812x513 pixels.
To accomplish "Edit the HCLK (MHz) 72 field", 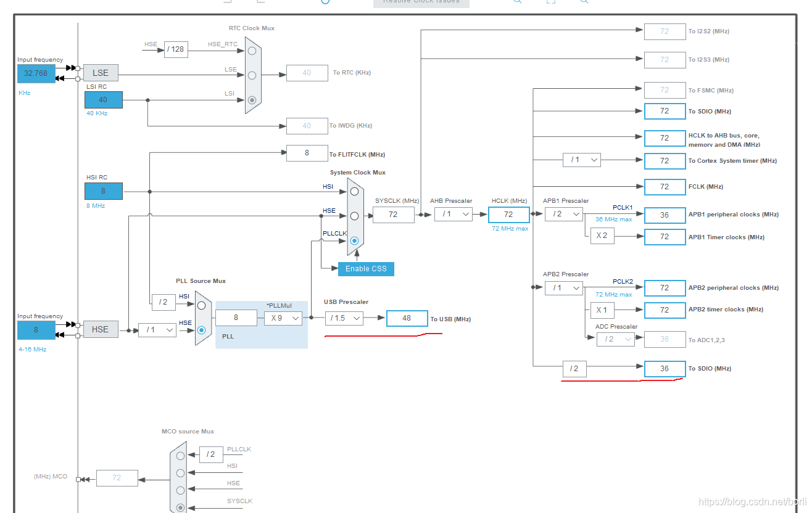I will [509, 215].
